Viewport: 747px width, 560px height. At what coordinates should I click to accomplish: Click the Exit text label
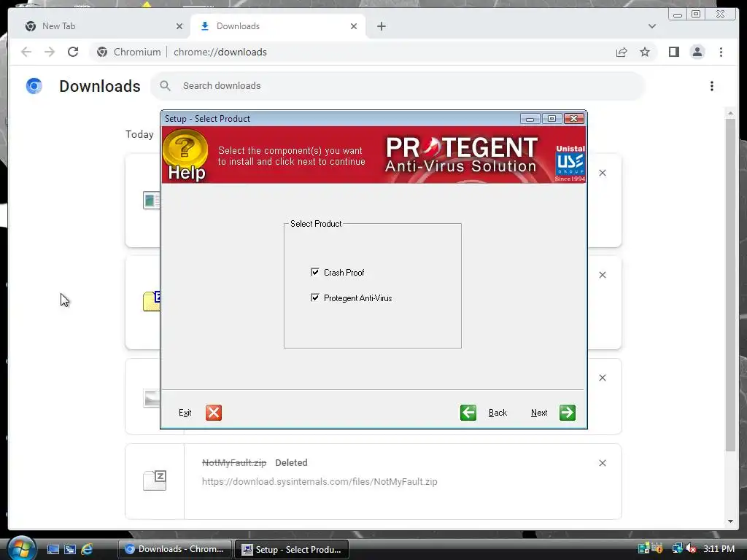tap(185, 413)
